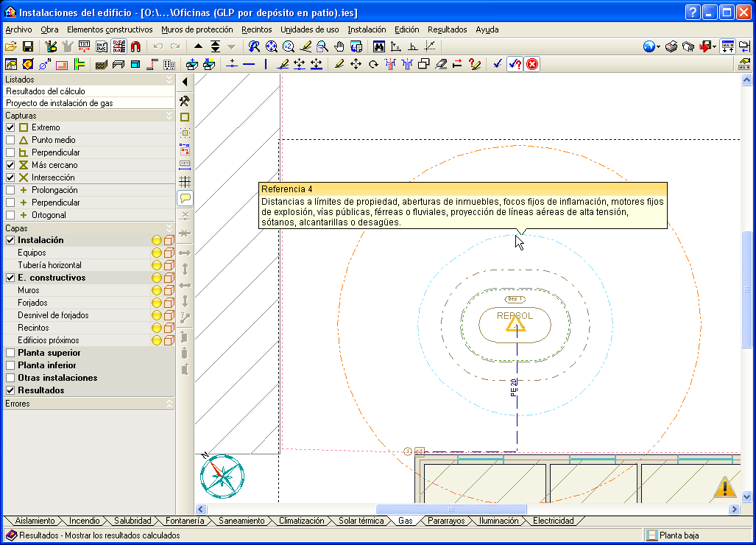
Task: Click the binoculars search icon
Action: click(x=379, y=46)
